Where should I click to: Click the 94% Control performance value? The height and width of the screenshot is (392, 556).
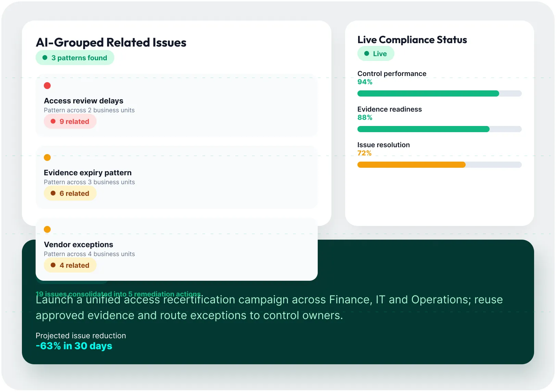click(365, 82)
